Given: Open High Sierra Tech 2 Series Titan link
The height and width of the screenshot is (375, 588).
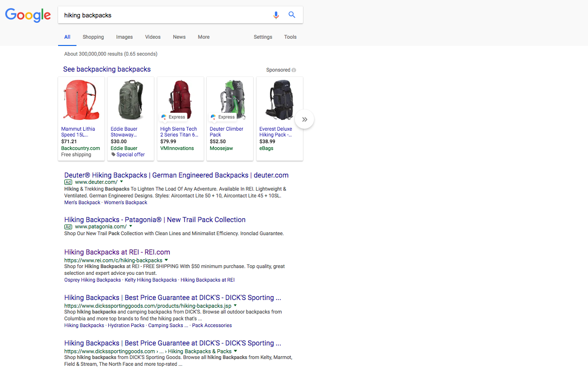Looking at the screenshot, I should 179,132.
